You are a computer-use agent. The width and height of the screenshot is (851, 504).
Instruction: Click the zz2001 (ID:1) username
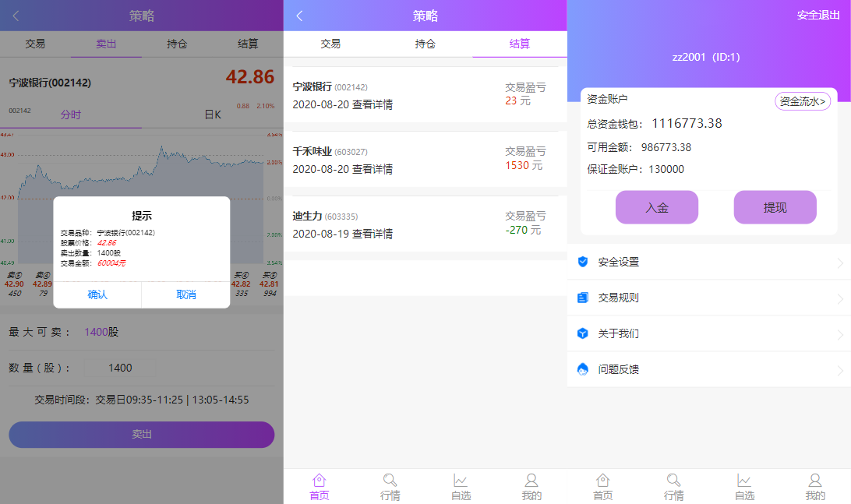[x=705, y=57]
